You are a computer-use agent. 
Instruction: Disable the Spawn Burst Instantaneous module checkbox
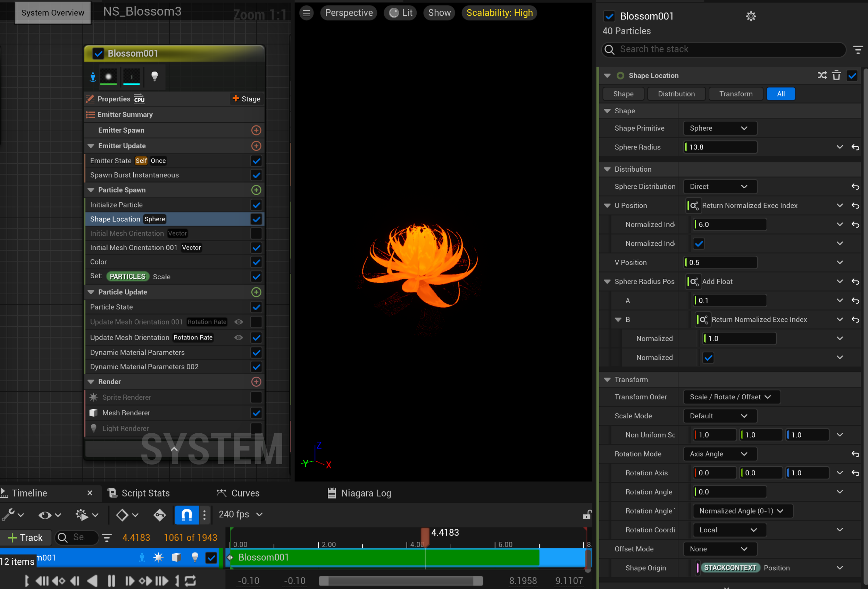256,175
